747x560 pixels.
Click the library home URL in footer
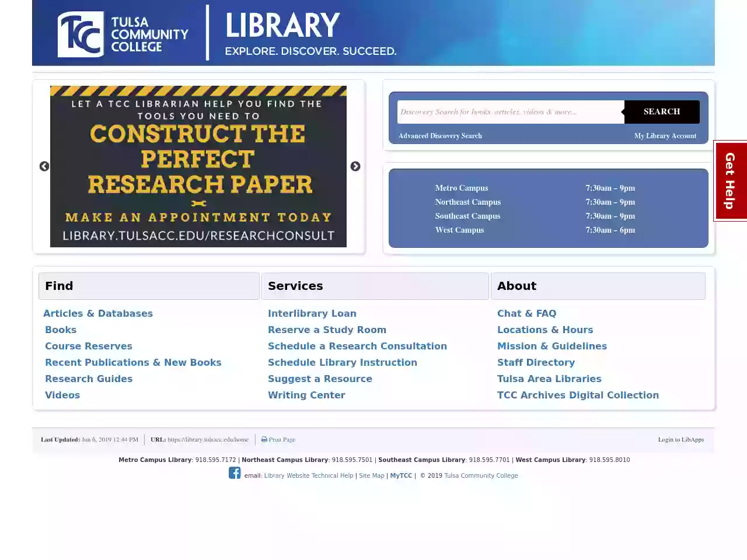[x=208, y=439]
